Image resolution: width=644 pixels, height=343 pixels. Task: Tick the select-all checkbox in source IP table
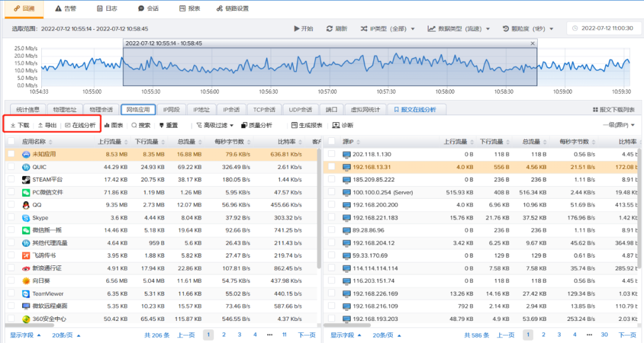[332, 141]
